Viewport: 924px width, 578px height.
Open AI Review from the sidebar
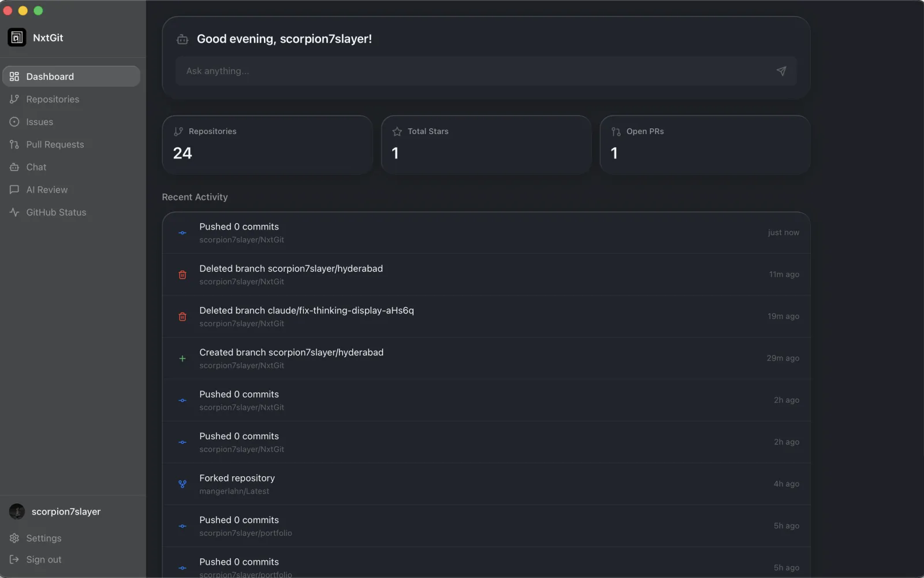(x=72, y=190)
